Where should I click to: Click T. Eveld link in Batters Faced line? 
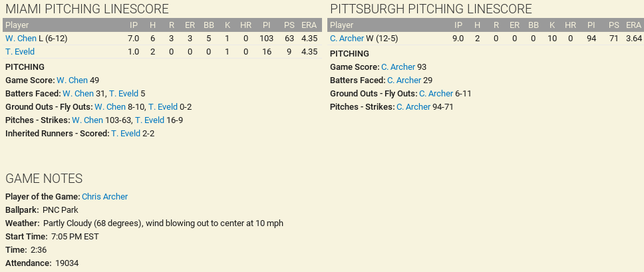tap(124, 93)
